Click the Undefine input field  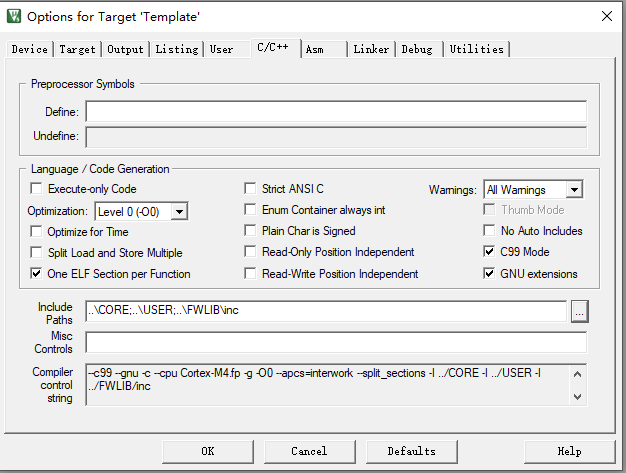click(x=336, y=137)
